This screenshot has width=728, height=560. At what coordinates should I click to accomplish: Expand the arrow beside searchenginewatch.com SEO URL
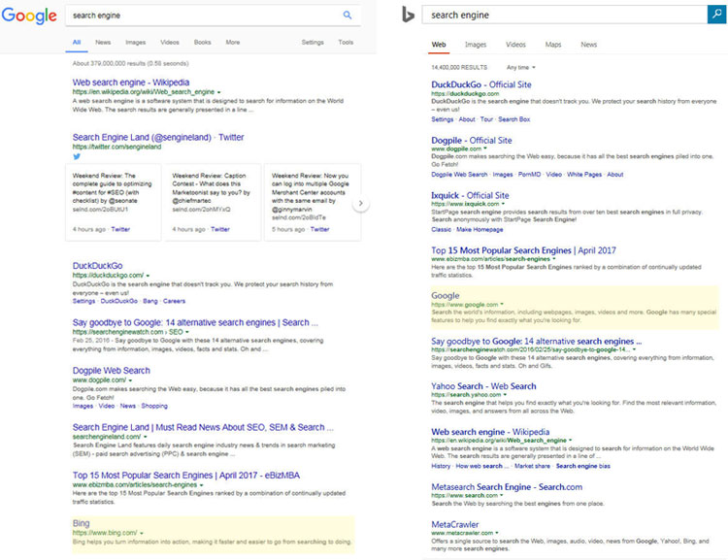(x=187, y=333)
